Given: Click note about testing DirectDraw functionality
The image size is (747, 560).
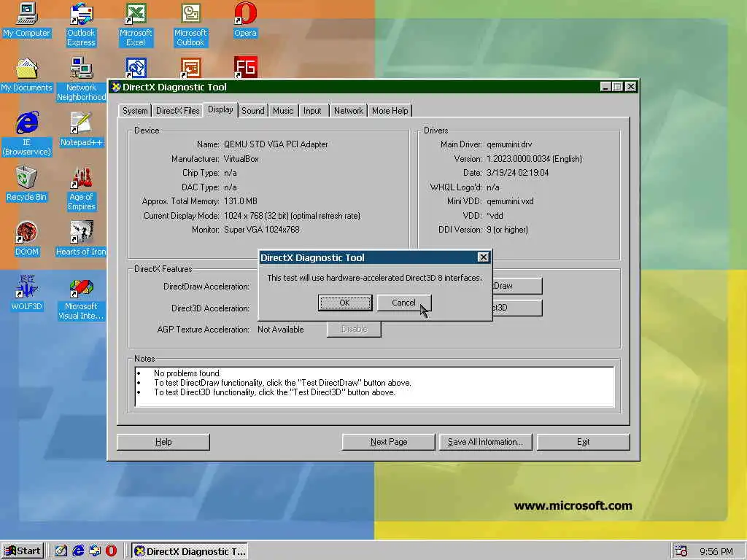Looking at the screenshot, I should point(282,383).
